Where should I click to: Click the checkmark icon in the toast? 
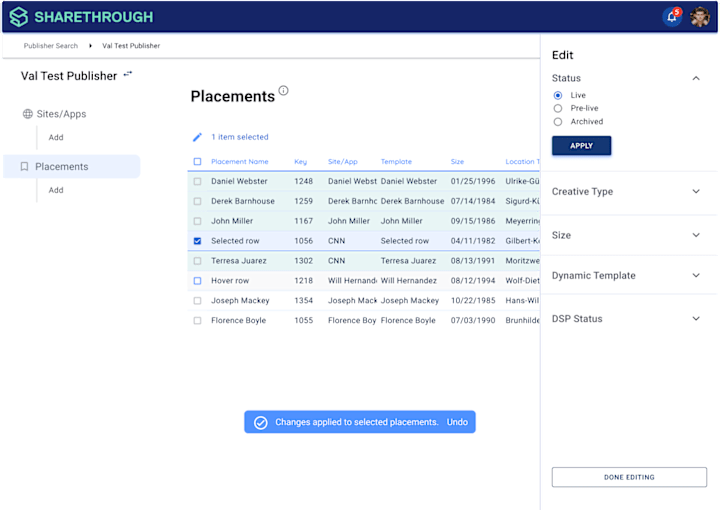click(261, 422)
